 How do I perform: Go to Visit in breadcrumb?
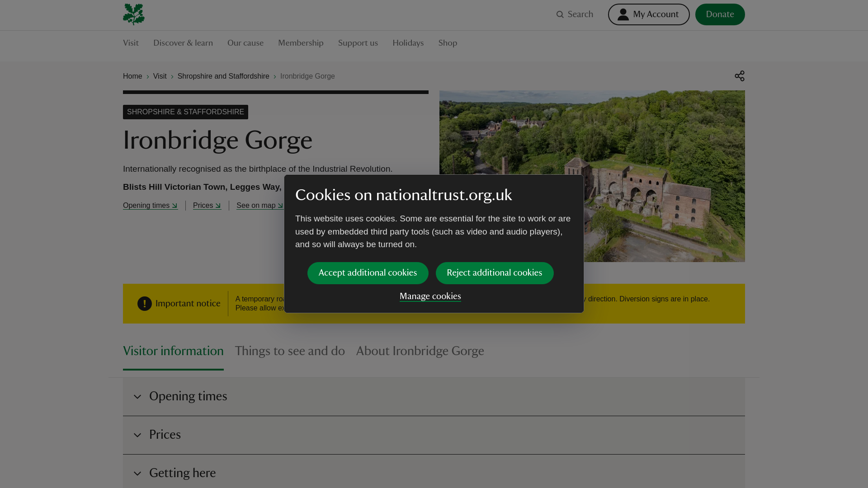click(160, 76)
